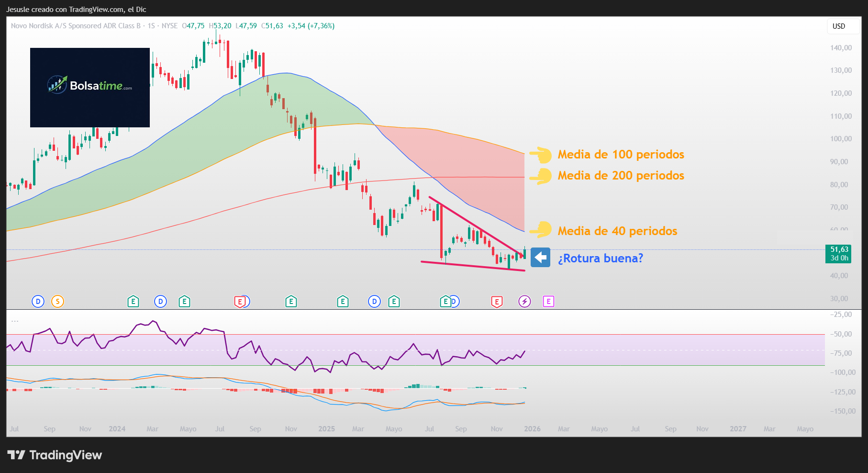This screenshot has height=473, width=868.
Task: Click a green earnings "E" badge on timeline
Action: [x=133, y=302]
